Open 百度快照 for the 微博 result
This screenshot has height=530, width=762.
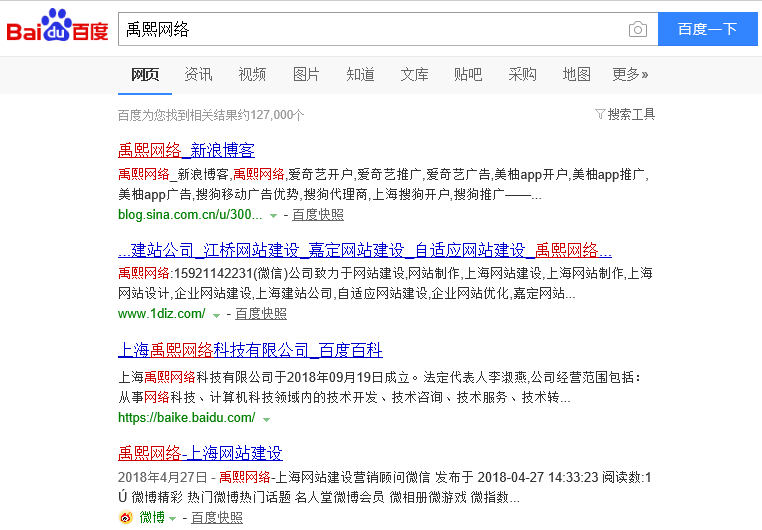tap(217, 518)
